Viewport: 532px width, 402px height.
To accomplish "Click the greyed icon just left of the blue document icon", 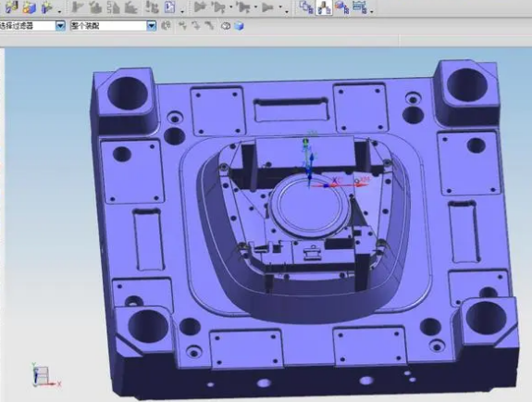I will [152, 7].
